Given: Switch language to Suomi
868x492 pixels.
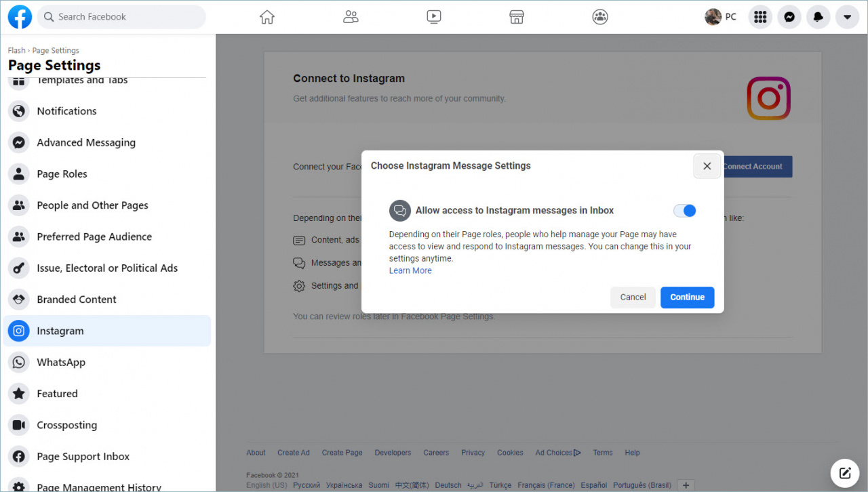Looking at the screenshot, I should tap(379, 485).
